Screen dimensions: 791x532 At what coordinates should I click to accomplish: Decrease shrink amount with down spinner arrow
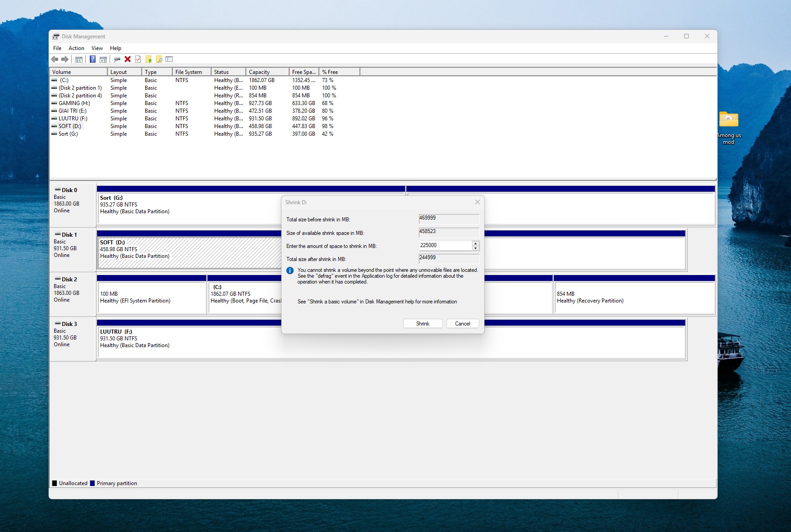[x=475, y=248]
